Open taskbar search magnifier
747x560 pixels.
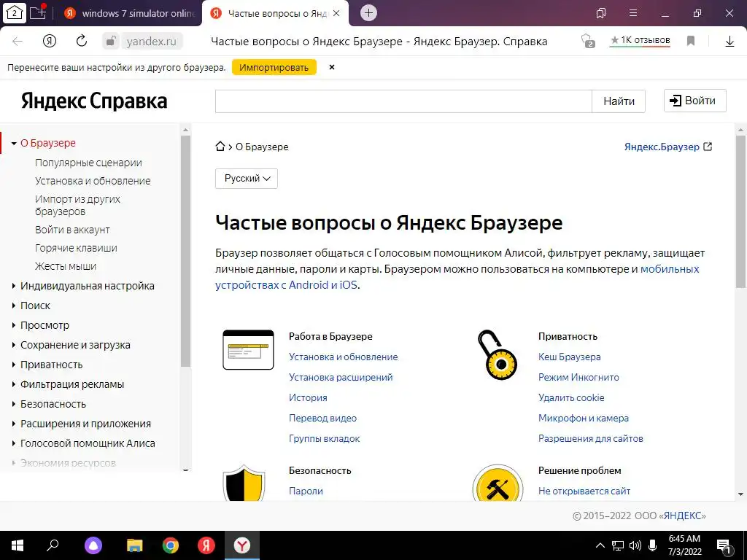point(53,545)
